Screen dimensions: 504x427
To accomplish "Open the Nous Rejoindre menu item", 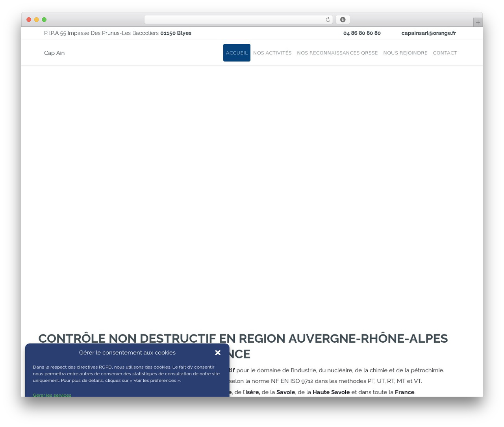I will tap(405, 53).
